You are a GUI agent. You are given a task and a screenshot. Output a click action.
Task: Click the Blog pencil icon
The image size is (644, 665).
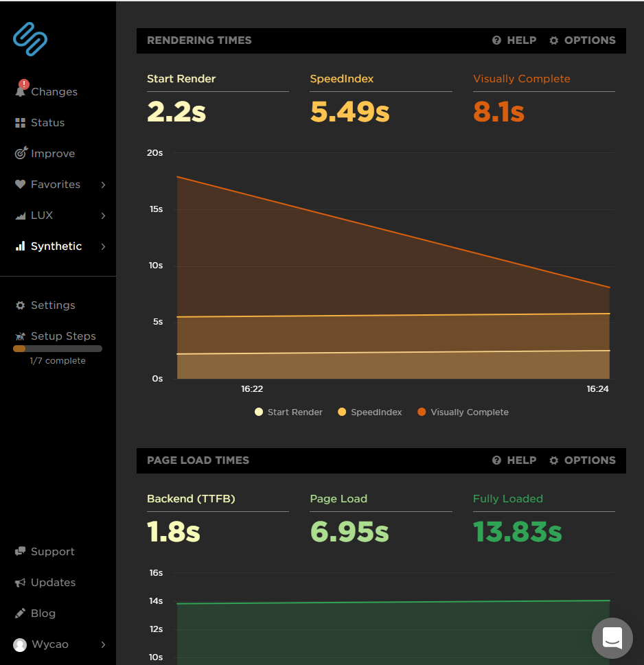tap(20, 614)
